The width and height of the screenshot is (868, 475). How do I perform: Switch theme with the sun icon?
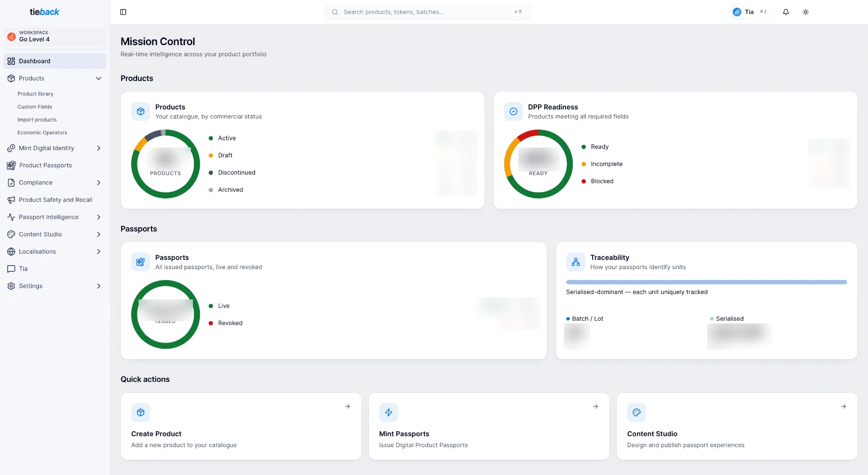tap(806, 12)
